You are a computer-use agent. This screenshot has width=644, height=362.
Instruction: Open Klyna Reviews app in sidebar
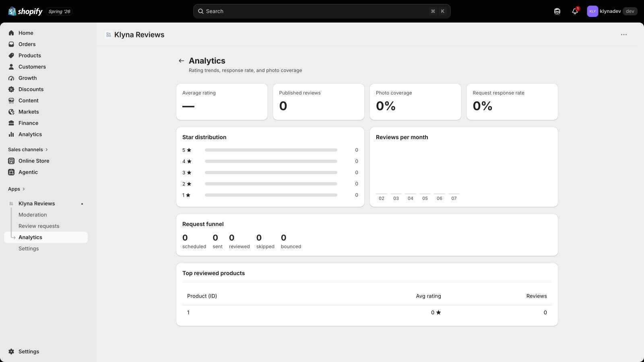tap(46, 204)
